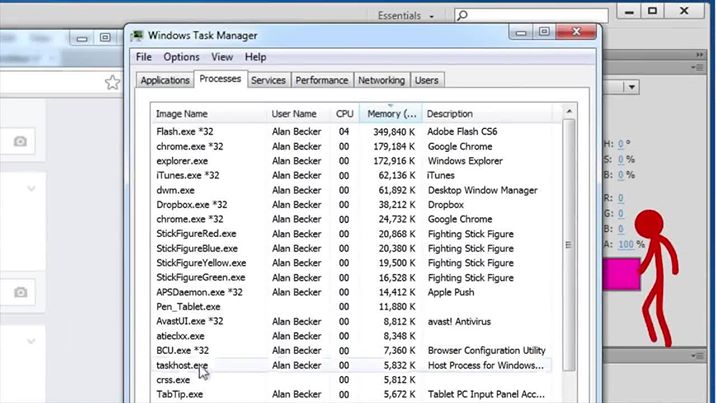Open the Flash color panel options menu icon
The height and width of the screenshot is (403, 716).
click(x=697, y=67)
